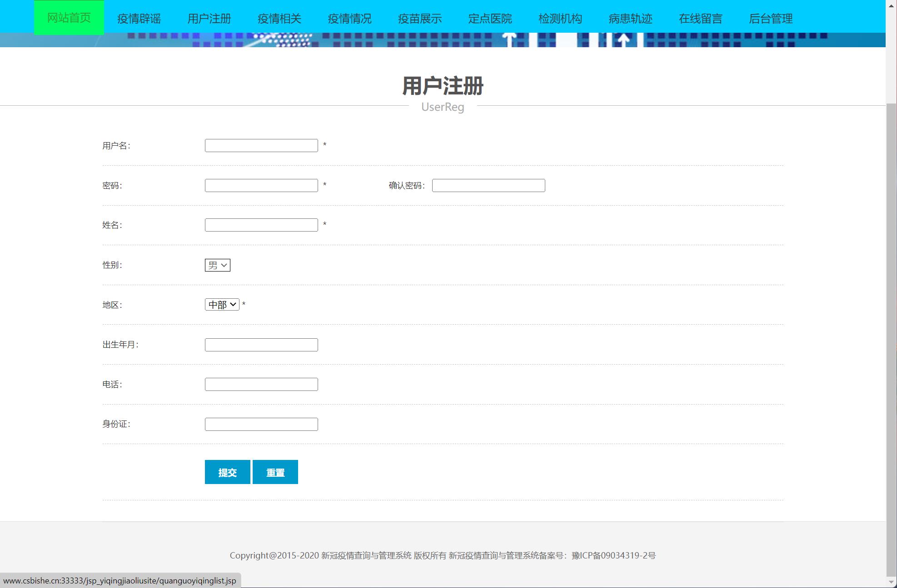
Task: View the 病患轨迹 patient trajectory page
Action: pos(629,19)
